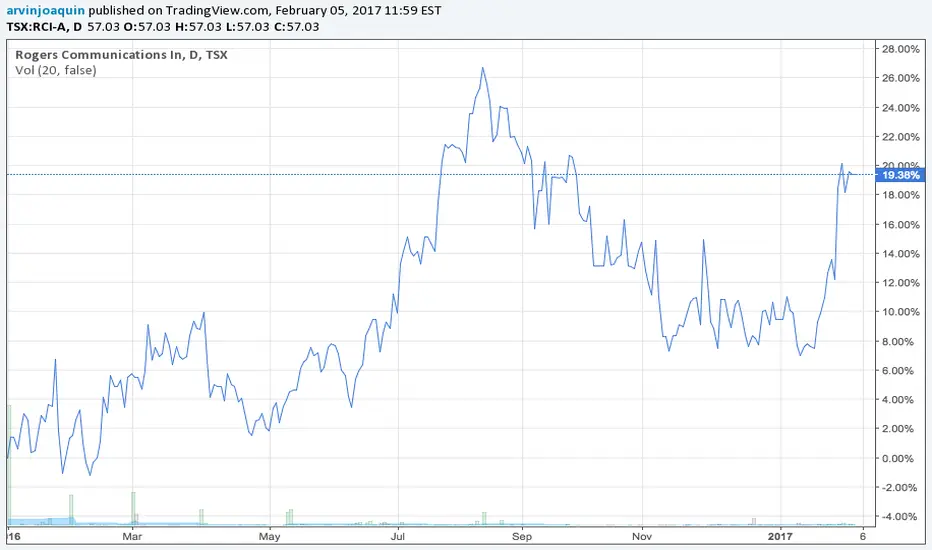Click the 28.00% axis label
Screen dimensions: 932x550
(x=900, y=49)
